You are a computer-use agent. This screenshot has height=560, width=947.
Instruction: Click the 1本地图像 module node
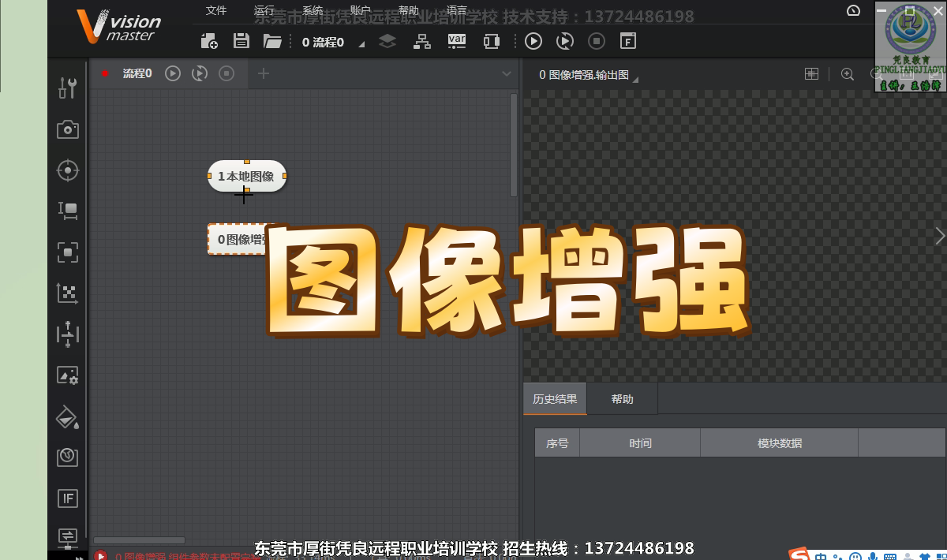[x=246, y=176]
